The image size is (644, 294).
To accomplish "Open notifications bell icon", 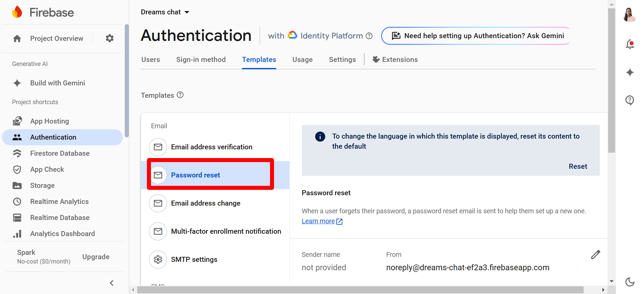I will [x=630, y=45].
